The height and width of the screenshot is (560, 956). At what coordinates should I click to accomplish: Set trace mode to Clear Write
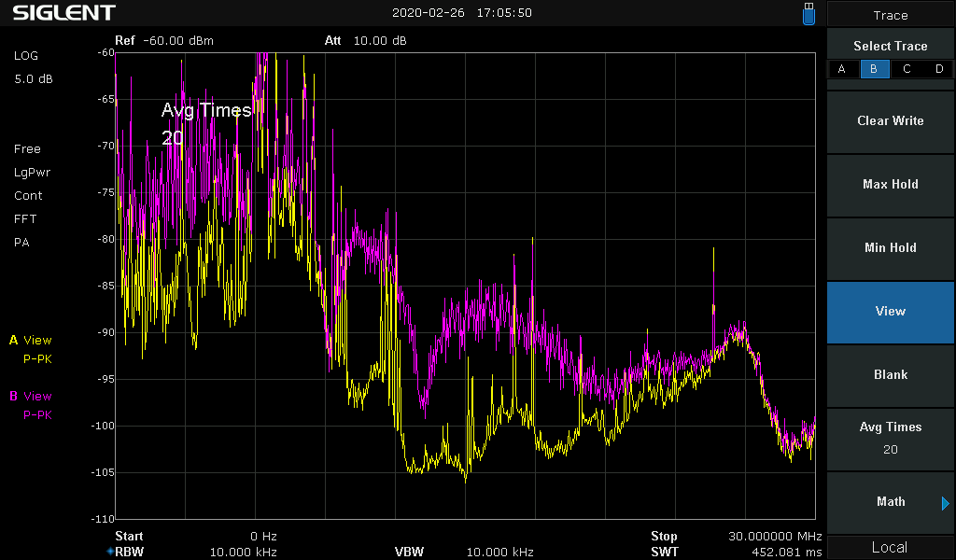coord(890,121)
